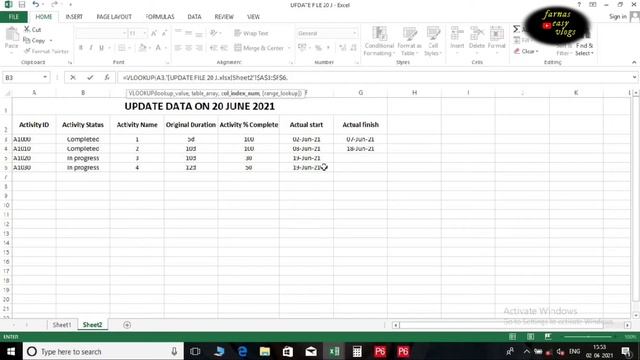Click Wrap Text button
This screenshot has width=640, height=360.
[251, 33]
